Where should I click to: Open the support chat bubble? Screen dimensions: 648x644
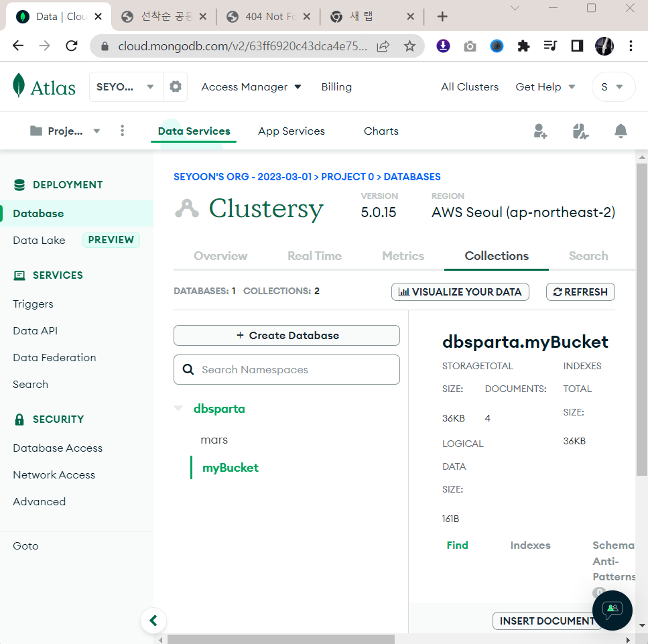612,610
